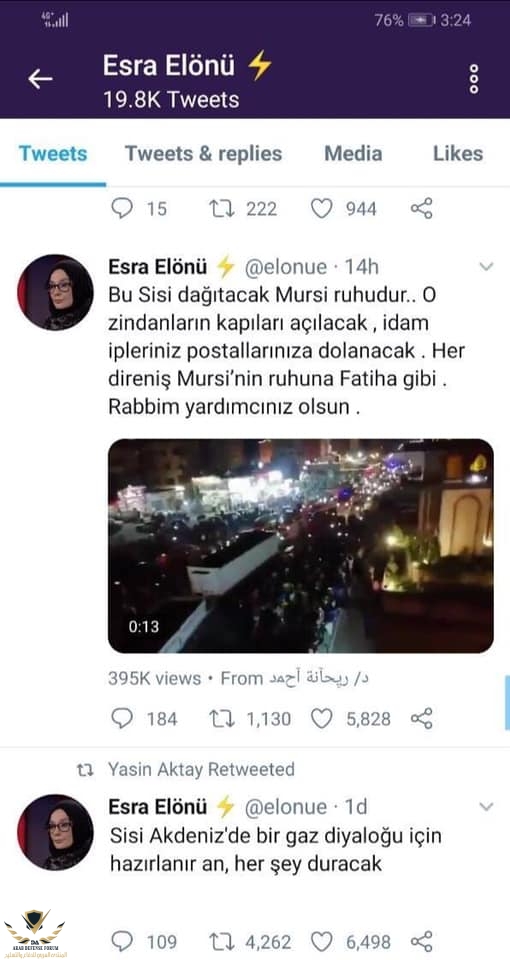510x960 pixels.
Task: Open the three-dot overflow menu
Action: [474, 79]
